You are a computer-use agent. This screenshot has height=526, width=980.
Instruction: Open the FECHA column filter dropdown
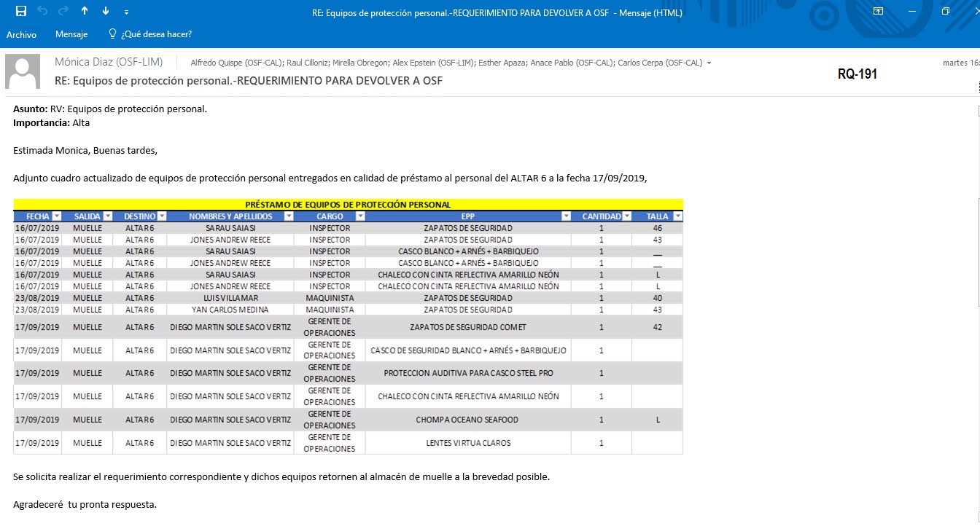coord(55,216)
